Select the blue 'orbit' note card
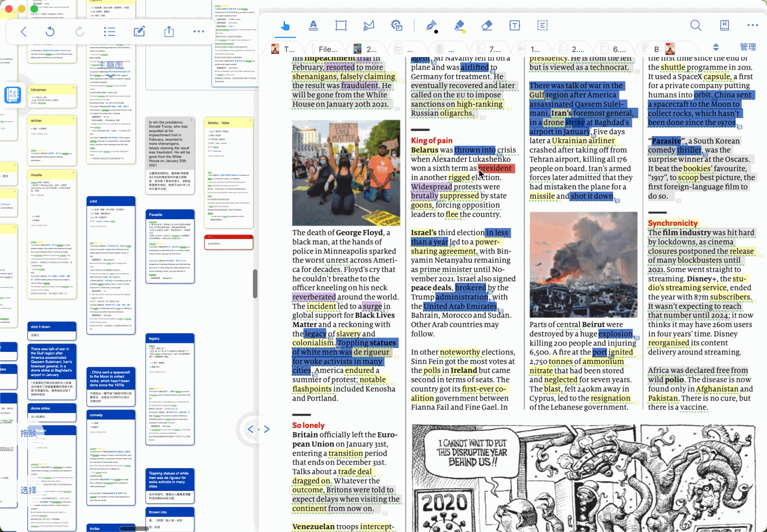Screen dimensions: 767x532 tap(111, 265)
